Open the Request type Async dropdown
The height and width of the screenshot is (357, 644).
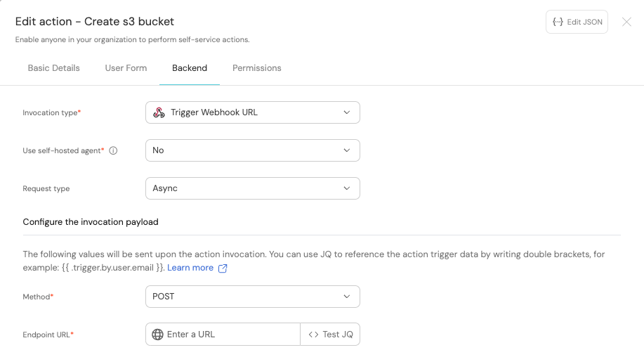252,188
